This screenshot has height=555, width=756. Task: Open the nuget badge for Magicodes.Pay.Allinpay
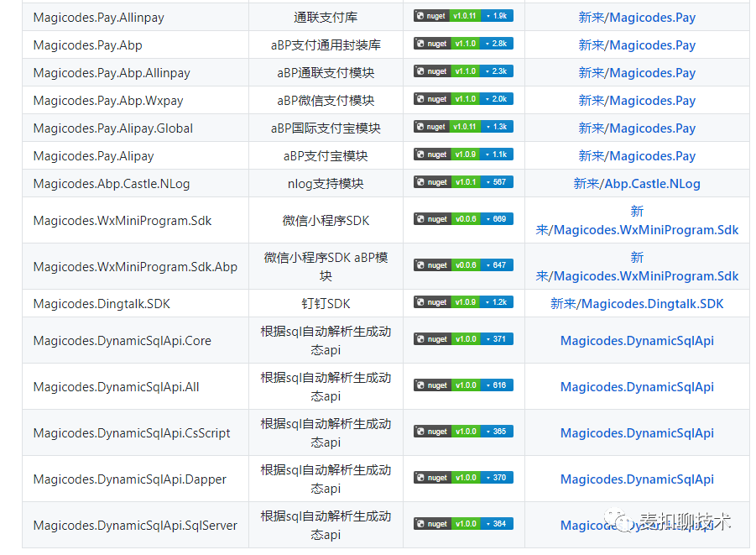(x=463, y=16)
